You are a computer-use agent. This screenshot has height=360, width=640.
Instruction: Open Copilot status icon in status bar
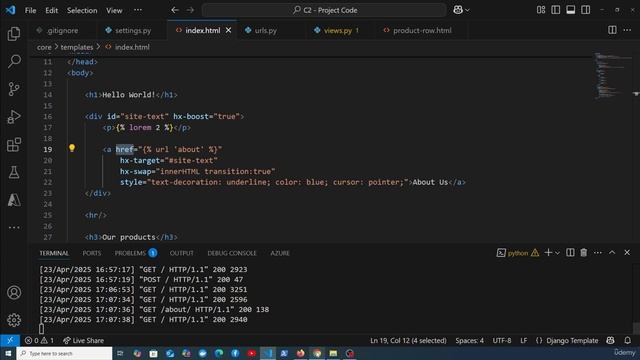tap(611, 340)
